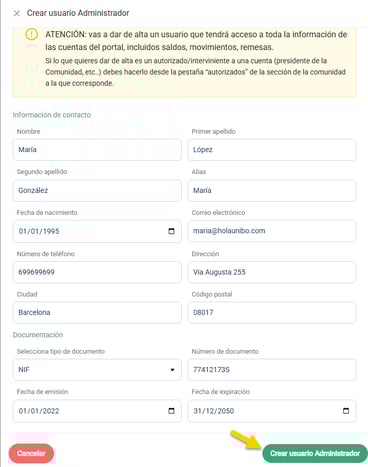Click the Segundo apellido field González

(x=97, y=190)
